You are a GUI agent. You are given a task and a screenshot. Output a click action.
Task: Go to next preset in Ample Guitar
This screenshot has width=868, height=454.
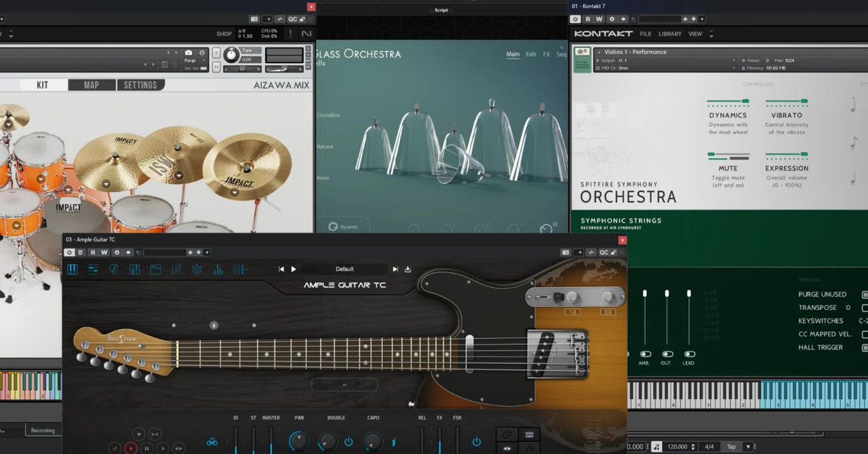pos(395,269)
